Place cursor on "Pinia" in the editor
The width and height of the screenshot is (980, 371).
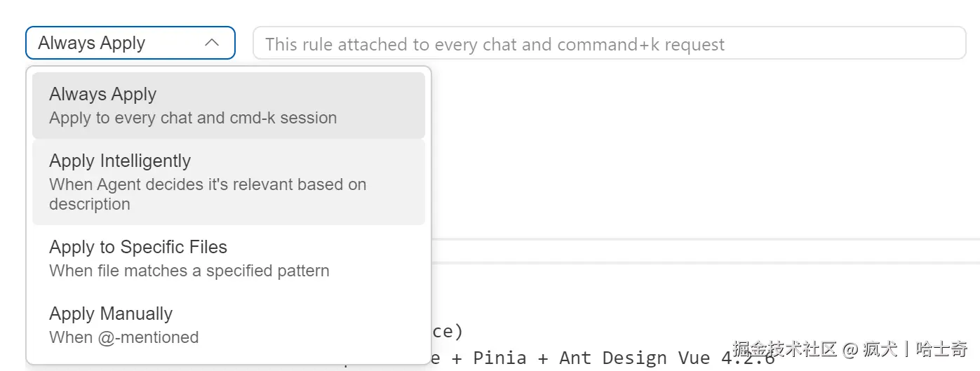pos(499,358)
